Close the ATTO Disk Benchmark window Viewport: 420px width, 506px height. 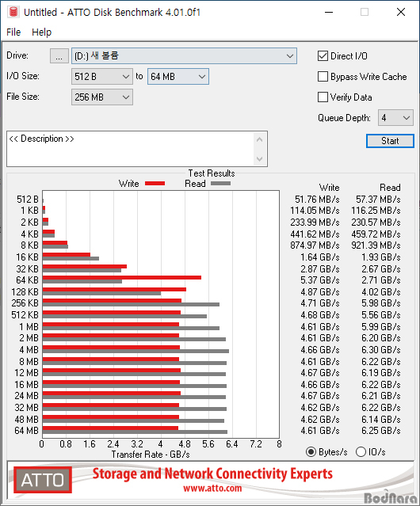click(x=401, y=12)
